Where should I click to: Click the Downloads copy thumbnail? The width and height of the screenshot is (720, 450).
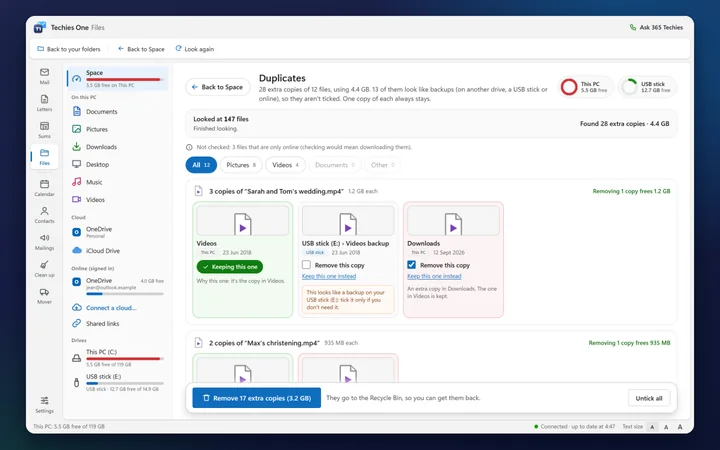click(x=453, y=221)
